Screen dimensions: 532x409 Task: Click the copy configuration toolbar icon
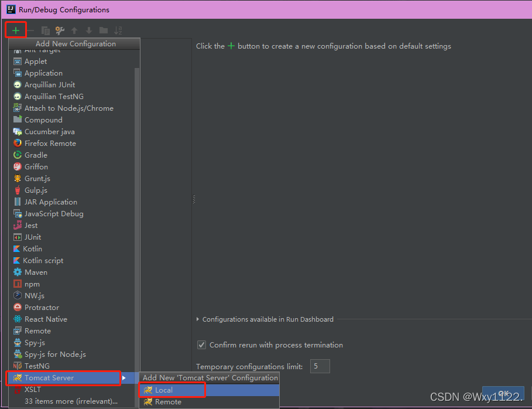[46, 30]
